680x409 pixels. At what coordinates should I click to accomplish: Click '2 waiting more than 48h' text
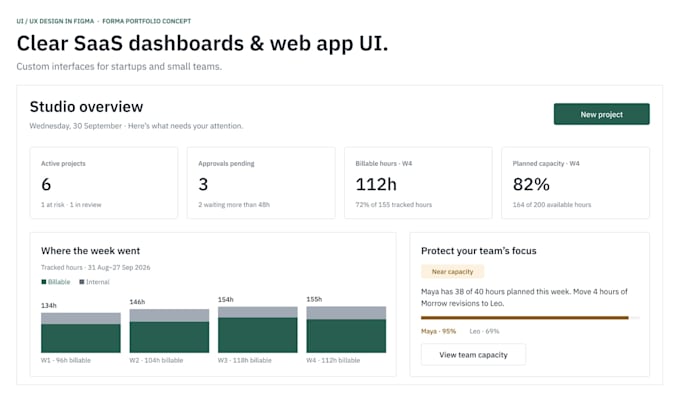[234, 205]
